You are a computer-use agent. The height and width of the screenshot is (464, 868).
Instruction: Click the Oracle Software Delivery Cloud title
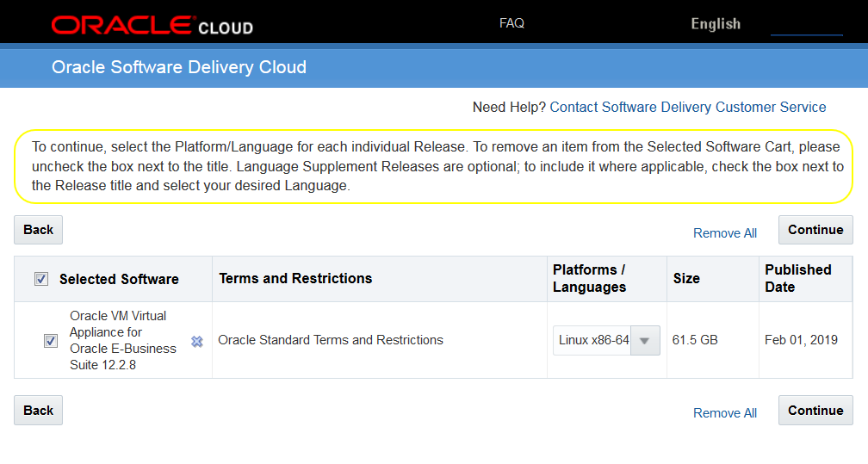[179, 67]
